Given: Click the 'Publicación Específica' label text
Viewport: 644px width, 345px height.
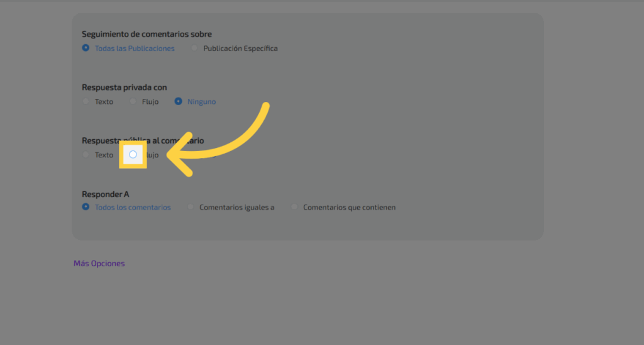Looking at the screenshot, I should click(240, 48).
